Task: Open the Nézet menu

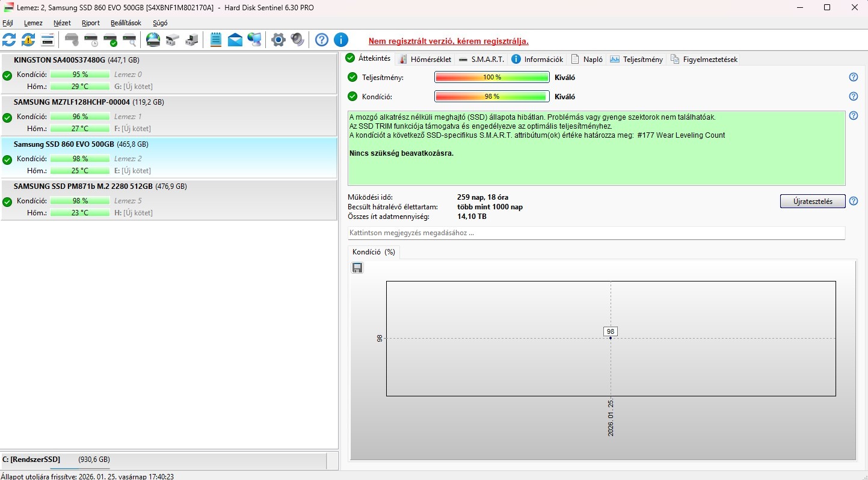Action: (62, 23)
